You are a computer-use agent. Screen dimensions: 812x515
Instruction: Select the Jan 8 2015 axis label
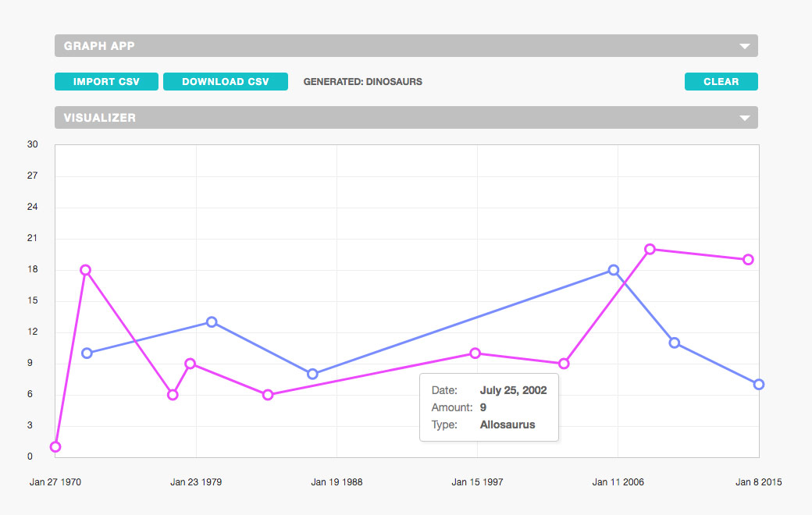tap(758, 482)
